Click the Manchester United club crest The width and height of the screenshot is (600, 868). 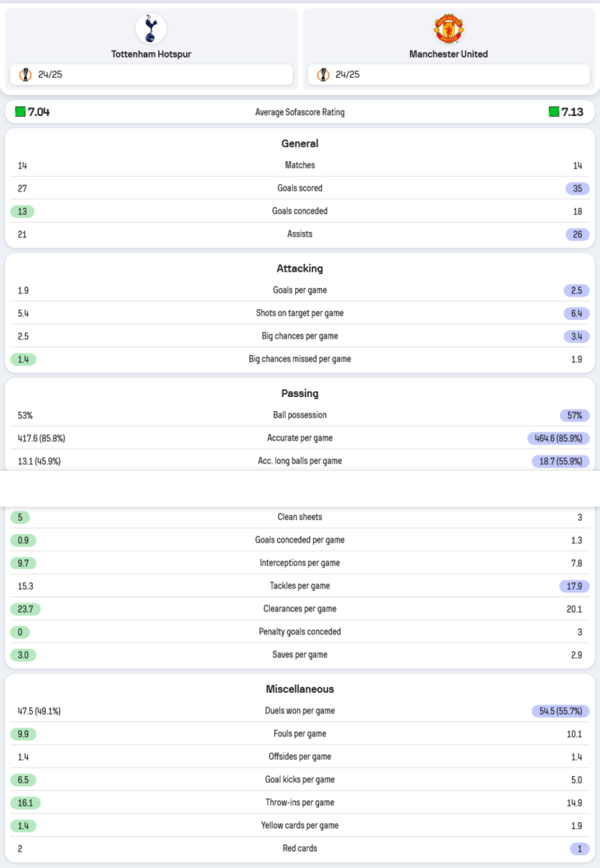(x=448, y=29)
